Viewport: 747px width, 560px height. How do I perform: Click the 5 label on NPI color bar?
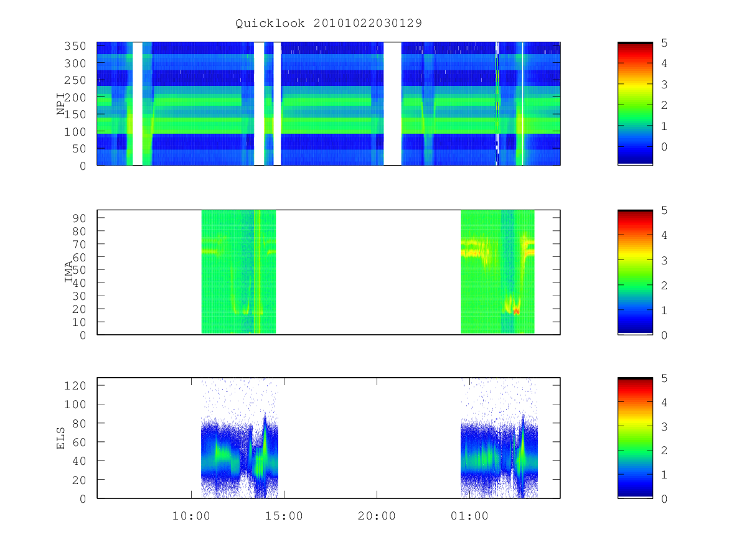click(664, 42)
